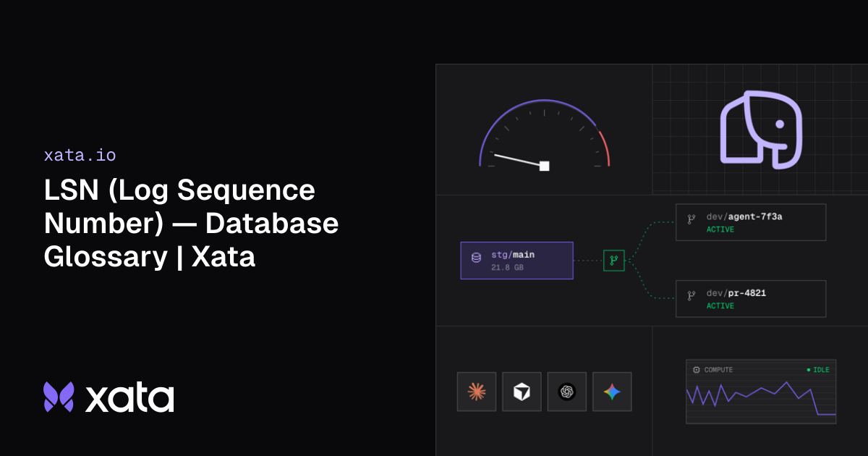
Task: Click the title beginning 'LSN (Log Sequence'
Action: point(191,224)
